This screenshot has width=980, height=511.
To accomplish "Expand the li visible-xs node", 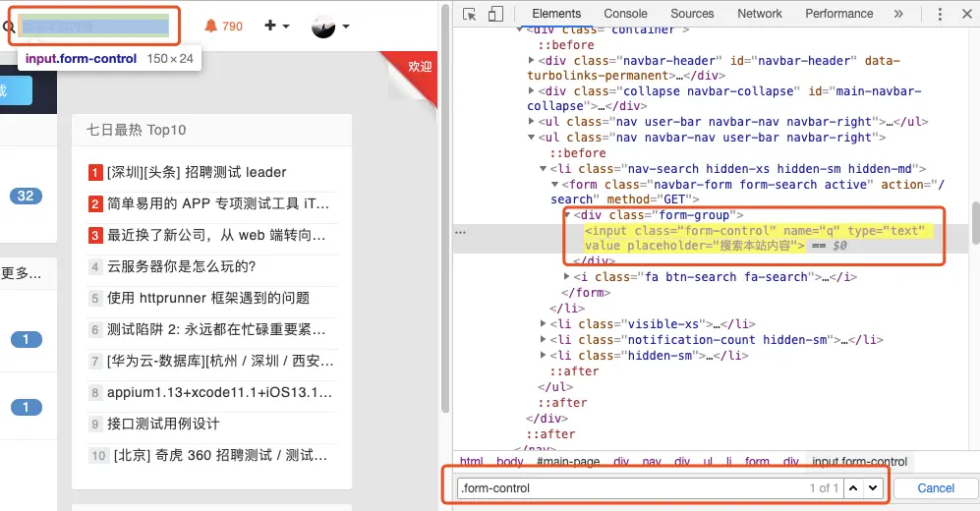I will point(544,324).
